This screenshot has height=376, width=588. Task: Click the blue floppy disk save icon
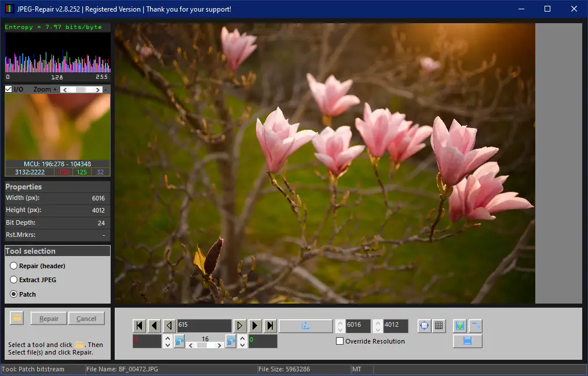tap(467, 341)
